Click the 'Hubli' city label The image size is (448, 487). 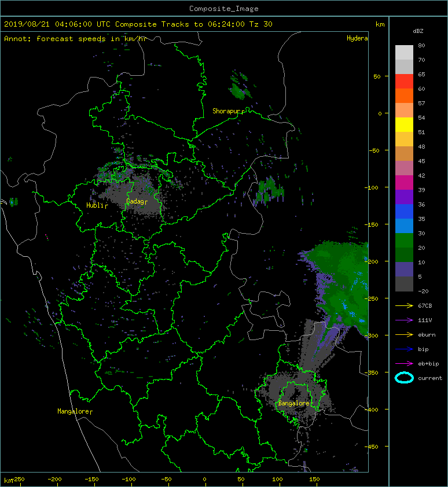(95, 205)
